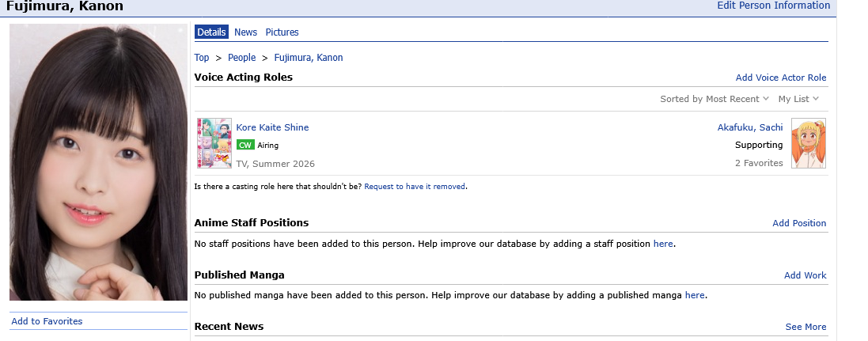Click the Add Position link

(x=799, y=223)
